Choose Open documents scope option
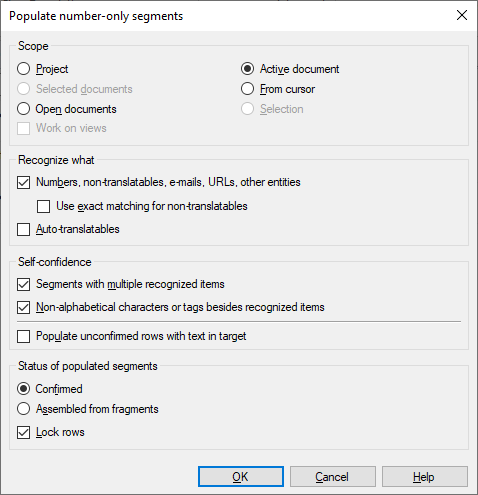478x495 pixels. pyautogui.click(x=23, y=109)
